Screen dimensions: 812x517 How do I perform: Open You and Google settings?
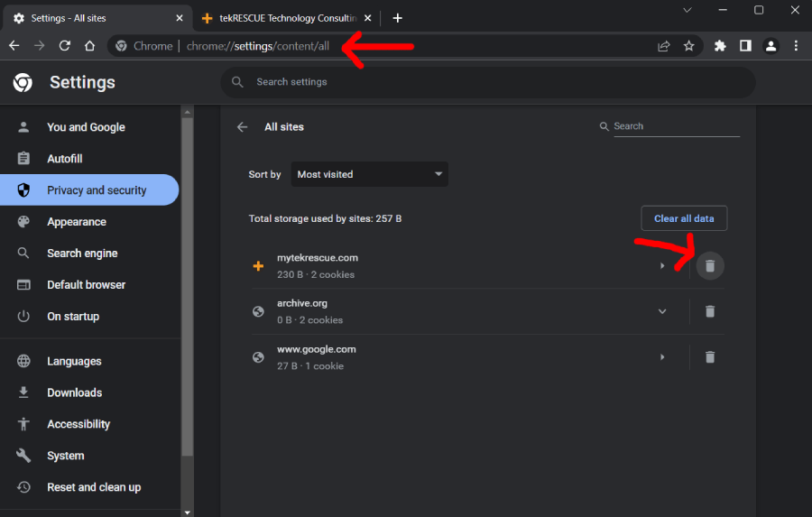click(89, 127)
